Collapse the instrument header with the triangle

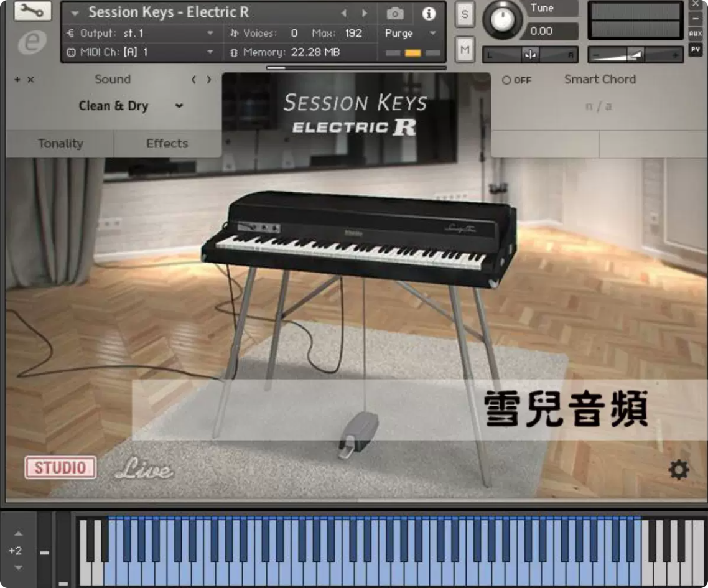pos(75,14)
